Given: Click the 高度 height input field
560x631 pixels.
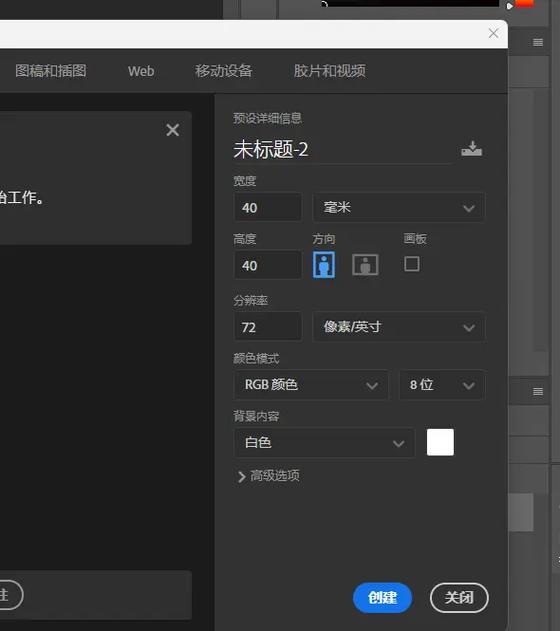Looking at the screenshot, I should tap(268, 266).
